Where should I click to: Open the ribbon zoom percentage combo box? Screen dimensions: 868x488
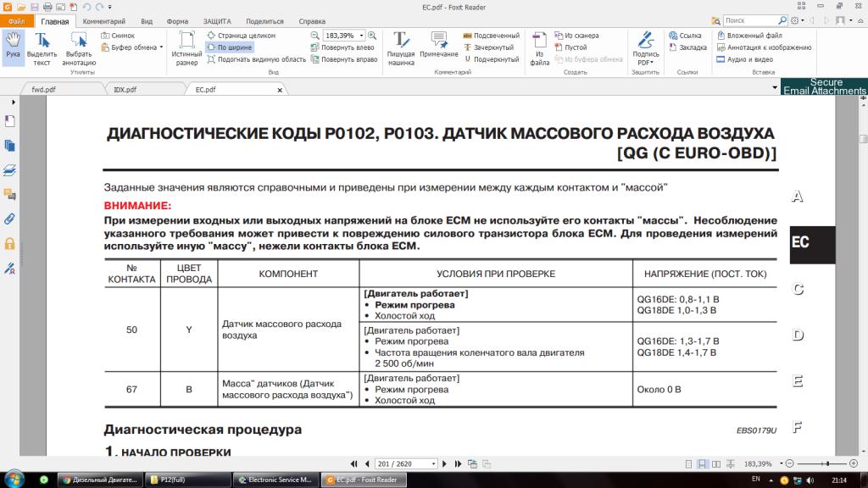click(344, 36)
